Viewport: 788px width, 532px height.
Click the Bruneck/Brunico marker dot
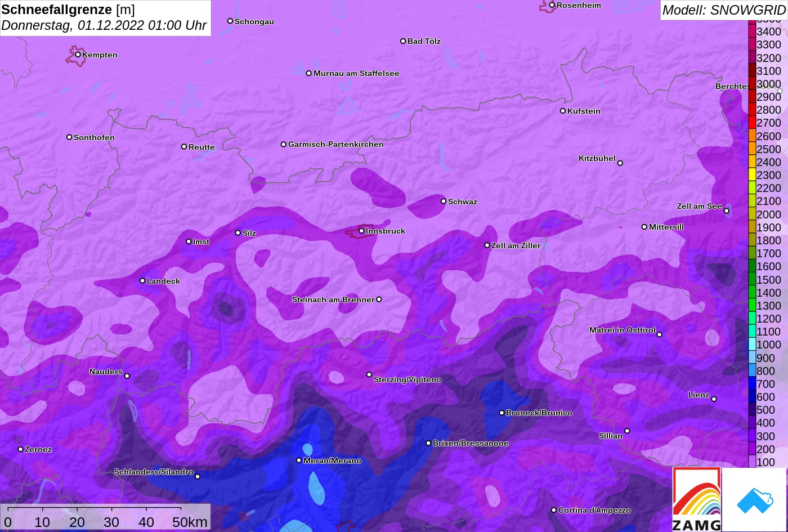(502, 413)
